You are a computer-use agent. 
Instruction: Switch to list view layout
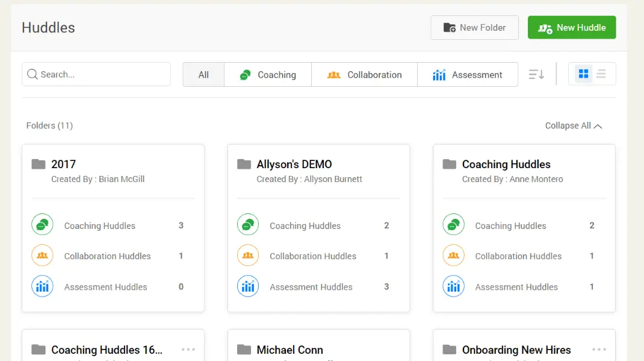point(601,74)
